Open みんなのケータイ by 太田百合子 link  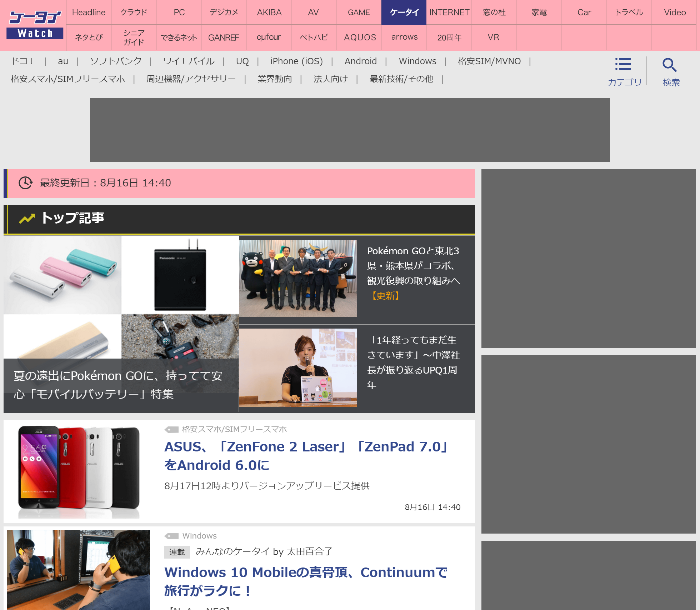(264, 552)
